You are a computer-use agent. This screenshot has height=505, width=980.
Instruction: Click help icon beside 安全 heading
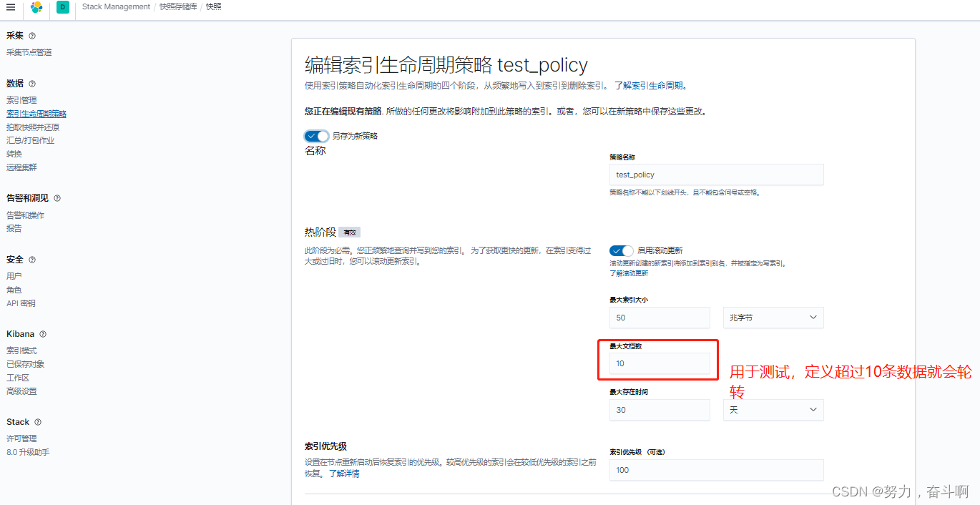(32, 260)
